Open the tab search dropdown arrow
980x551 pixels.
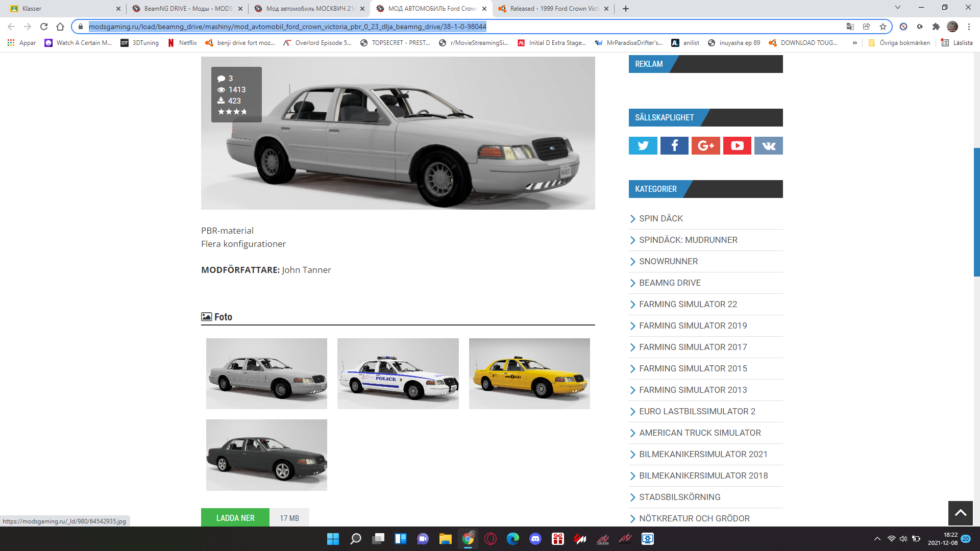click(x=897, y=8)
